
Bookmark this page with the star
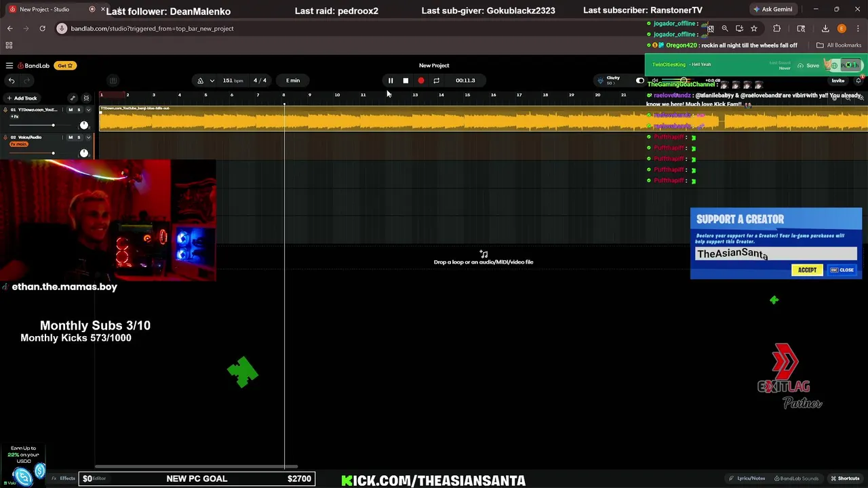[x=754, y=28]
